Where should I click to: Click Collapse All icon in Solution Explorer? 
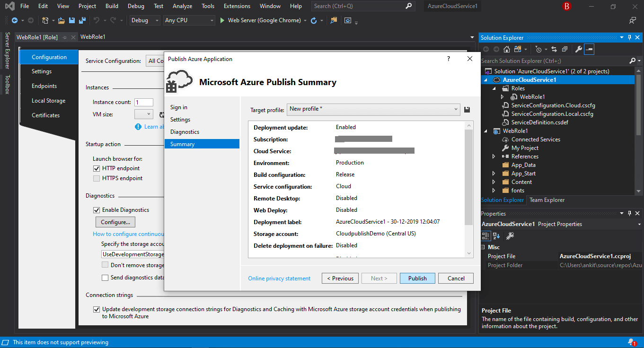(x=565, y=49)
